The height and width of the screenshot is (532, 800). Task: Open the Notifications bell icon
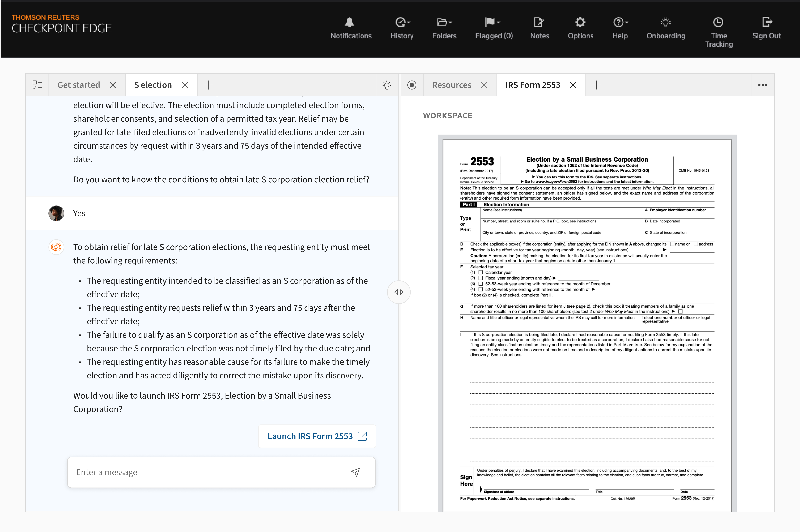point(349,22)
